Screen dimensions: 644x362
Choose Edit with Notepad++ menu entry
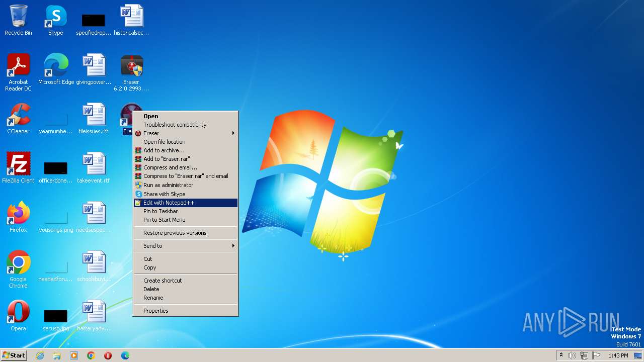pos(186,203)
